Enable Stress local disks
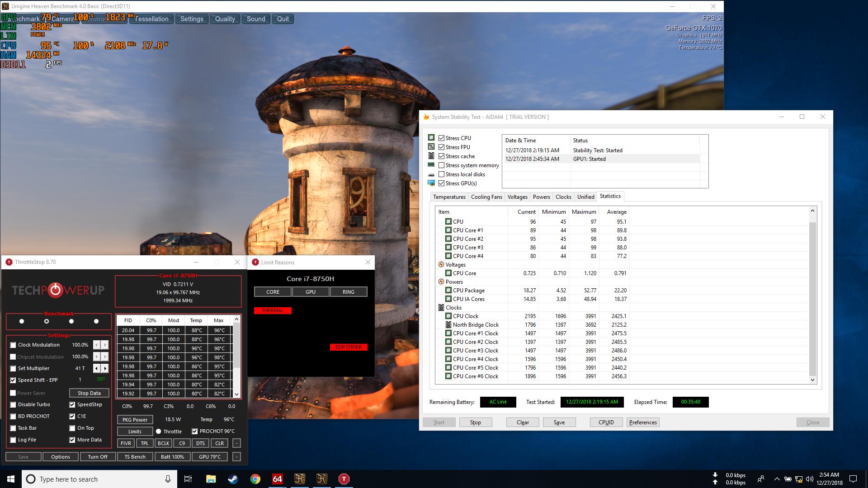Image resolution: width=868 pixels, height=488 pixels. click(x=442, y=174)
